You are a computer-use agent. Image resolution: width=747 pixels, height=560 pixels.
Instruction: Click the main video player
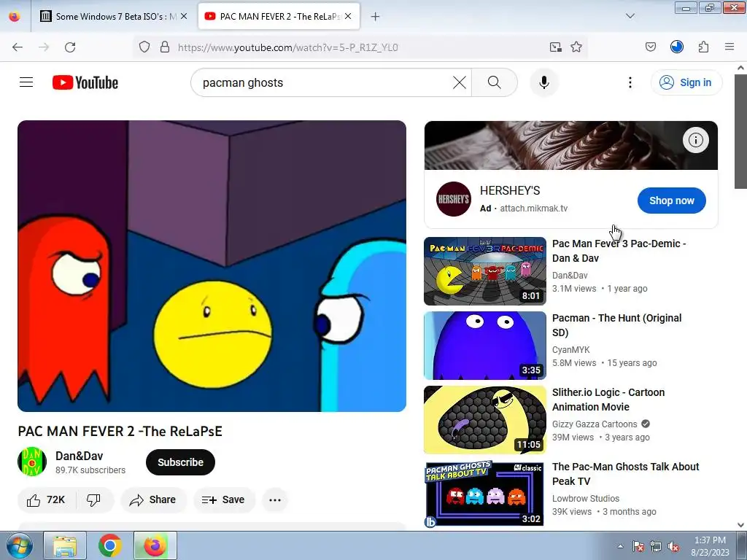(x=212, y=265)
